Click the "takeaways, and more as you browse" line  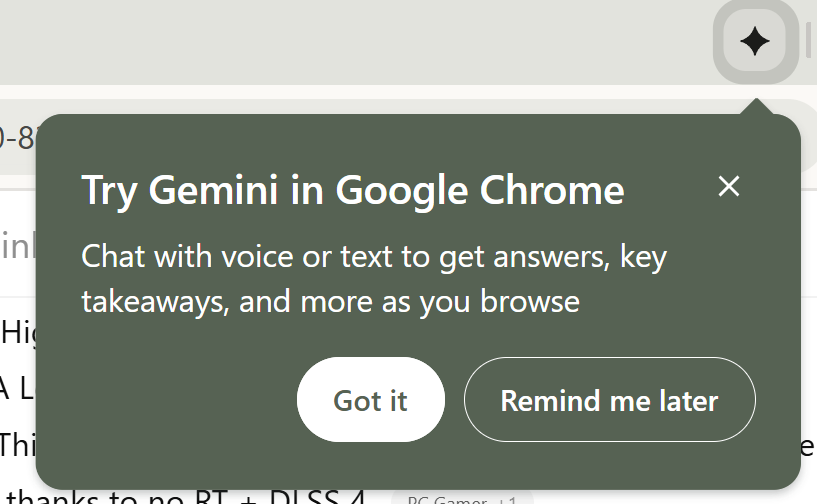[330, 301]
